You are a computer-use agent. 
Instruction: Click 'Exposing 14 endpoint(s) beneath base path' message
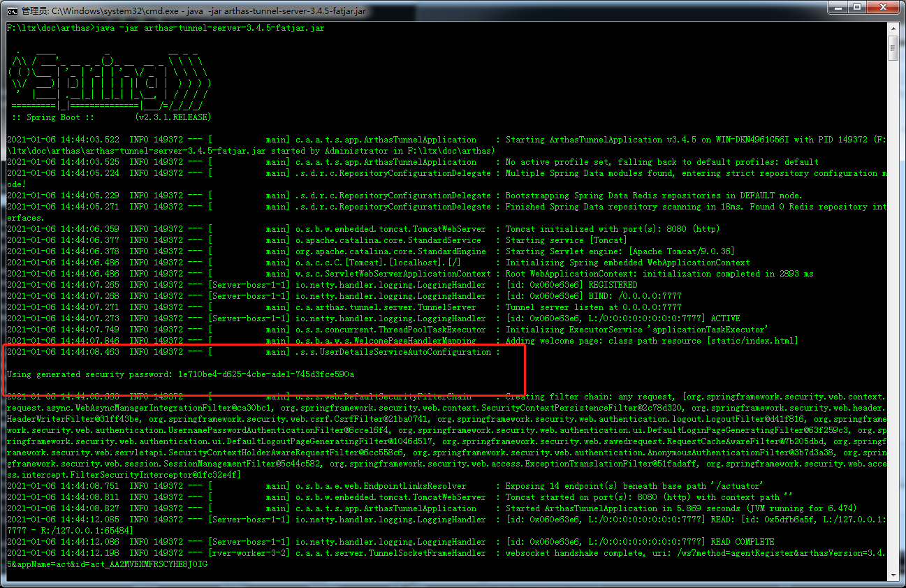point(634,486)
